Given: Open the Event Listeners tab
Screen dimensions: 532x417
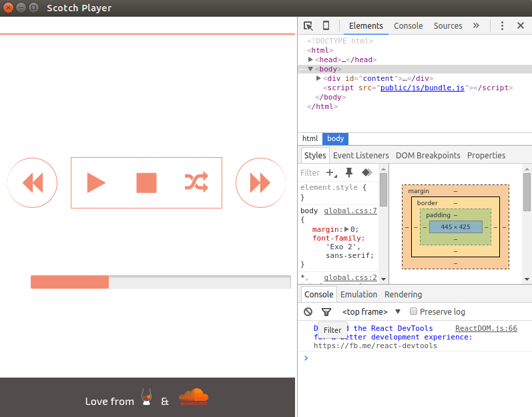Looking at the screenshot, I should pos(360,155).
